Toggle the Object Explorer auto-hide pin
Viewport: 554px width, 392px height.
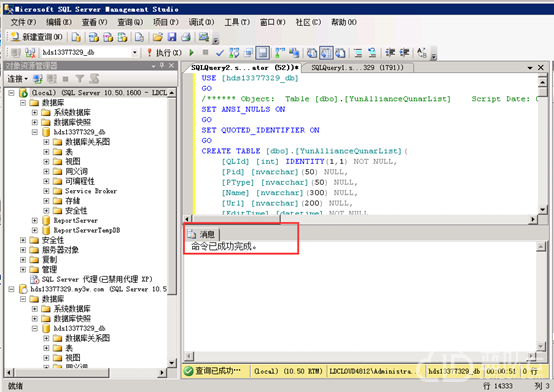[x=162, y=66]
